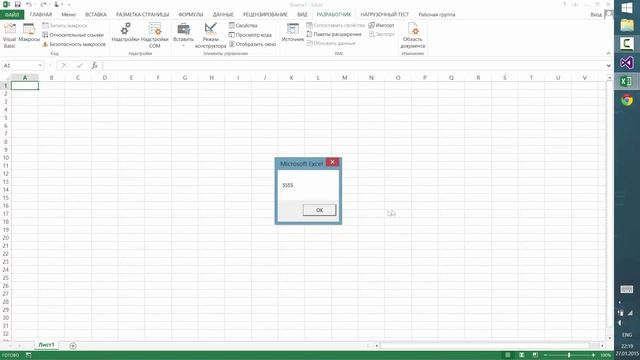Click the 100% zoom level
This screenshot has width=640, height=360.
(605, 355)
